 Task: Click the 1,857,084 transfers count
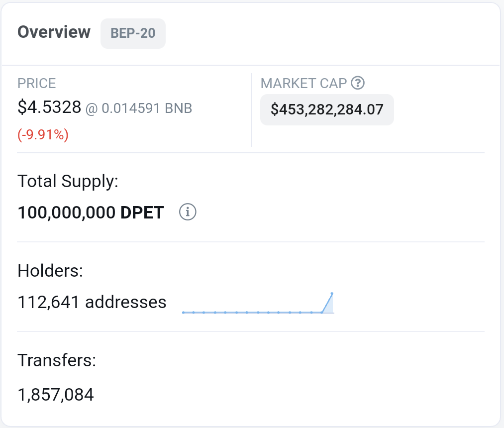coord(56,395)
